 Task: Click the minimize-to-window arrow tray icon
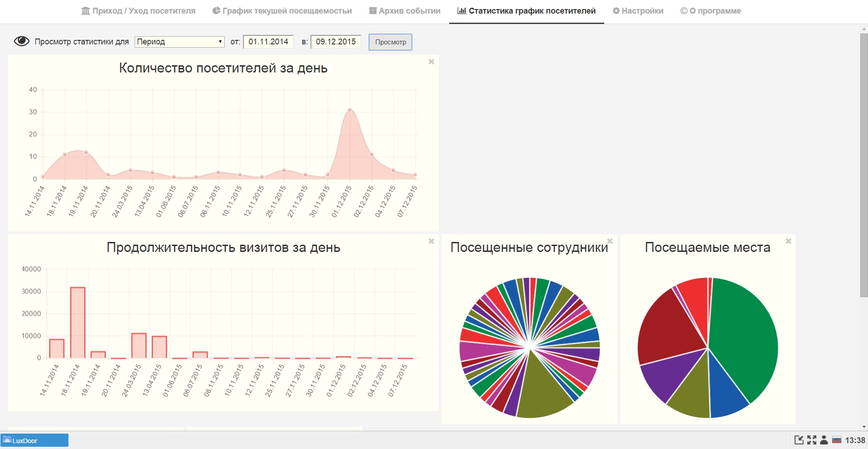pyautogui.click(x=799, y=440)
